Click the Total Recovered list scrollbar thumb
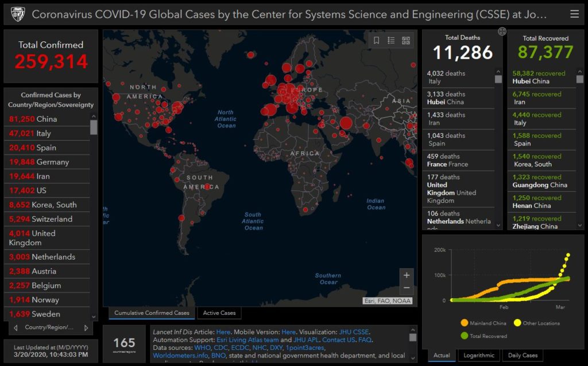Viewport: 588px width, 366px height. [x=580, y=79]
